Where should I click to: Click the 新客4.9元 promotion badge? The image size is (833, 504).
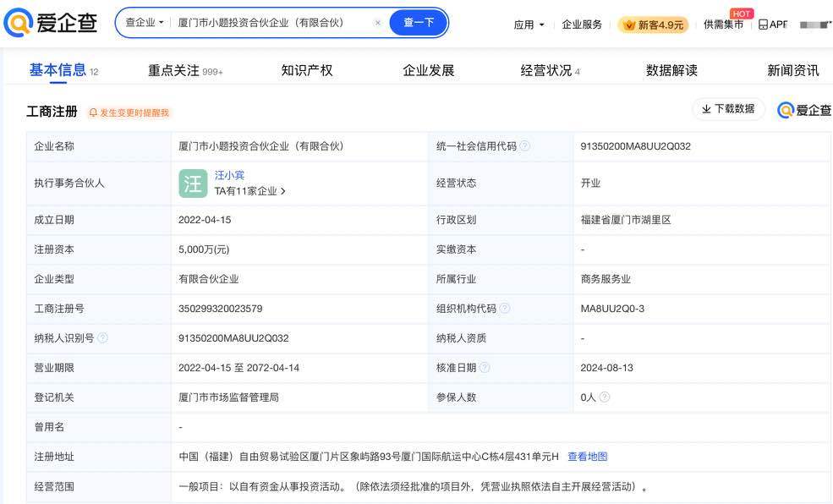pyautogui.click(x=653, y=25)
